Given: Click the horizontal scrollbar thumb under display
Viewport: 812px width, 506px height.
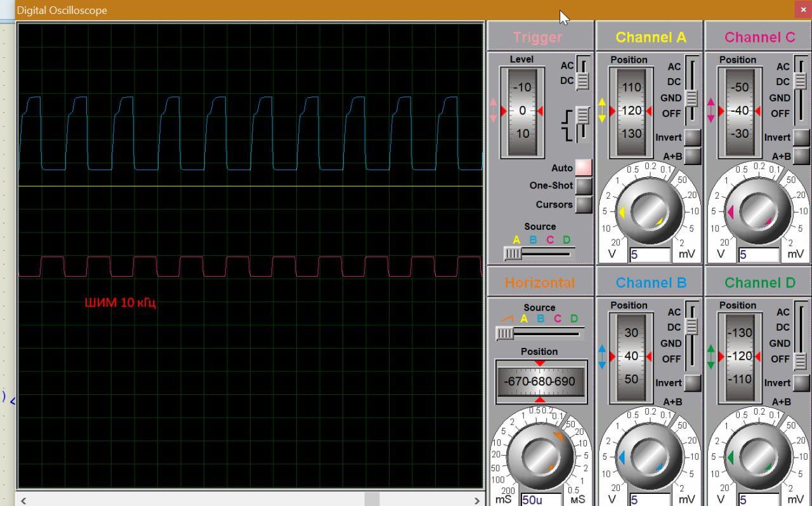Looking at the screenshot, I should tap(372, 500).
